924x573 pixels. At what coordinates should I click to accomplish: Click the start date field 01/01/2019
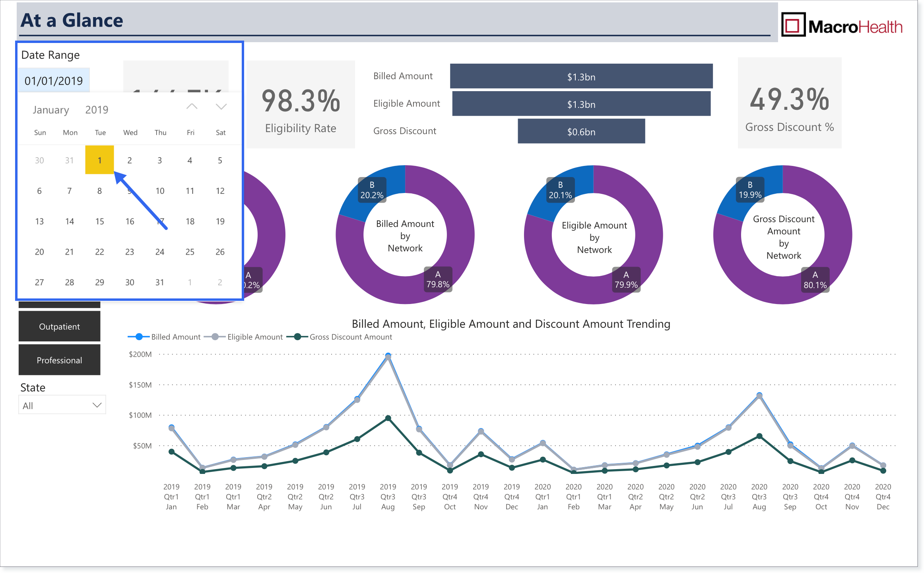click(54, 81)
